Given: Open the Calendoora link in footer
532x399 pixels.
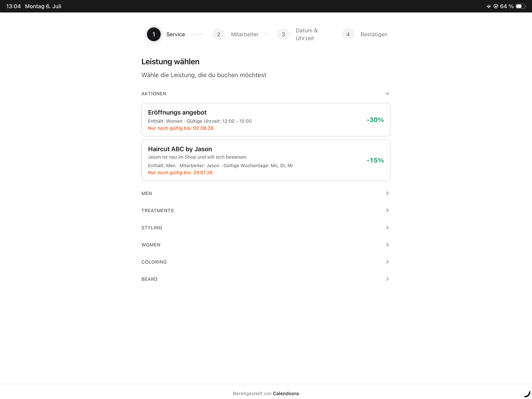Looking at the screenshot, I should coord(286,394).
